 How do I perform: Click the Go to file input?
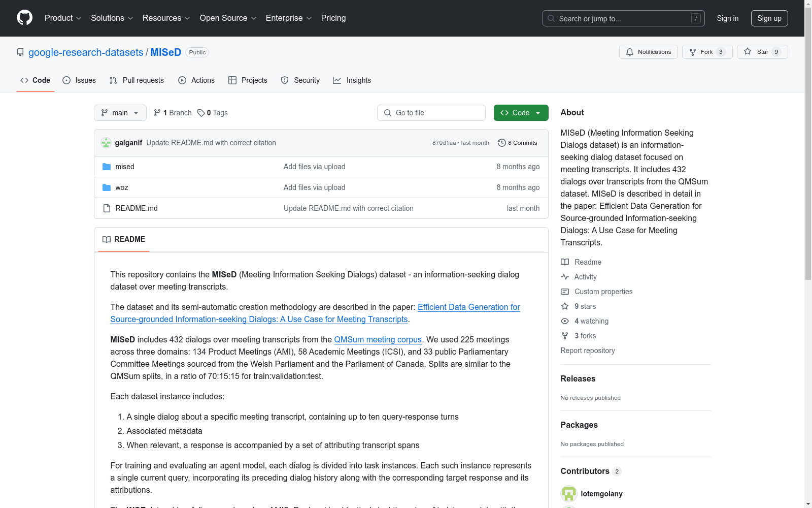431,113
